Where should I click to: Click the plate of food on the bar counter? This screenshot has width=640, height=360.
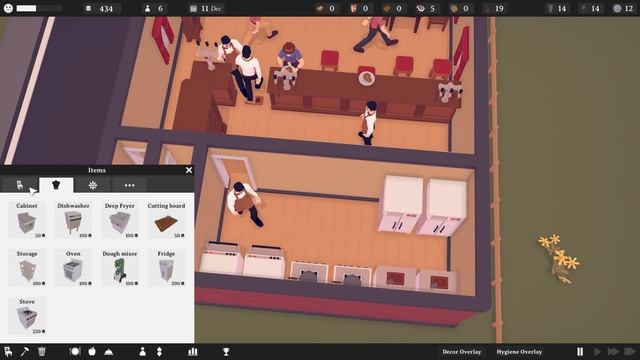(367, 78)
